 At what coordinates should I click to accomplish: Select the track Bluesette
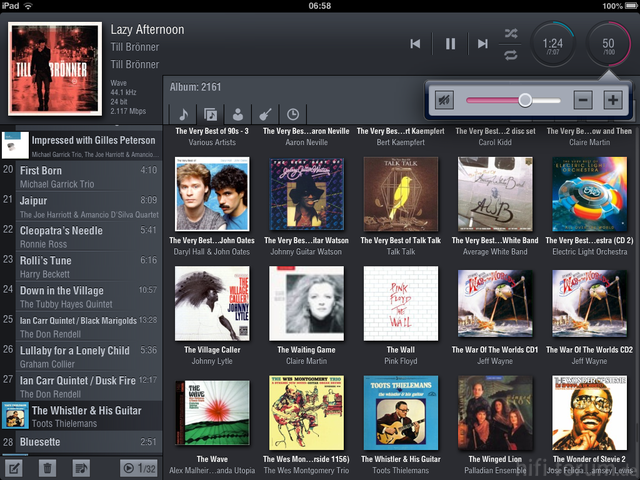[x=81, y=442]
